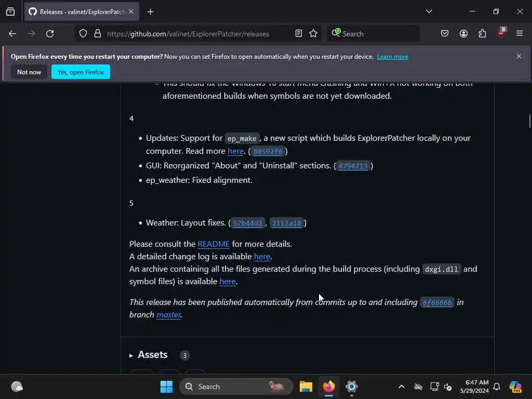Open a new browser tab
This screenshot has width=532, height=399.
pyautogui.click(x=150, y=12)
